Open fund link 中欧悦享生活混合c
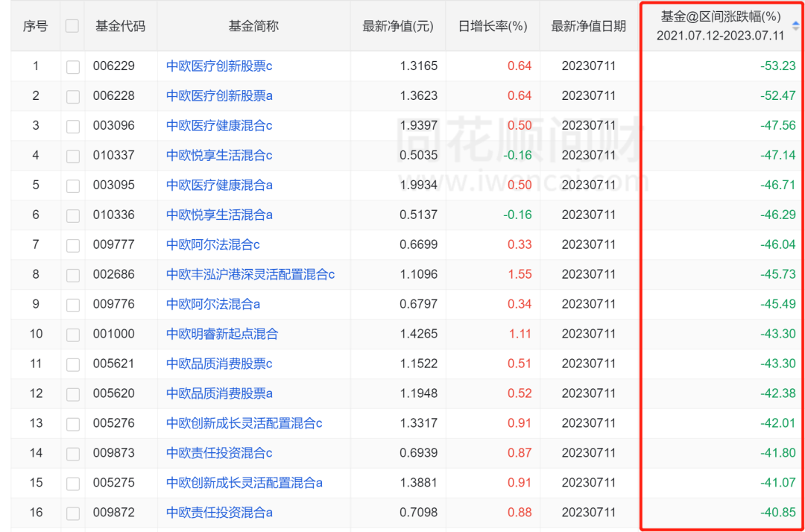Image resolution: width=805 pixels, height=532 pixels. click(219, 156)
